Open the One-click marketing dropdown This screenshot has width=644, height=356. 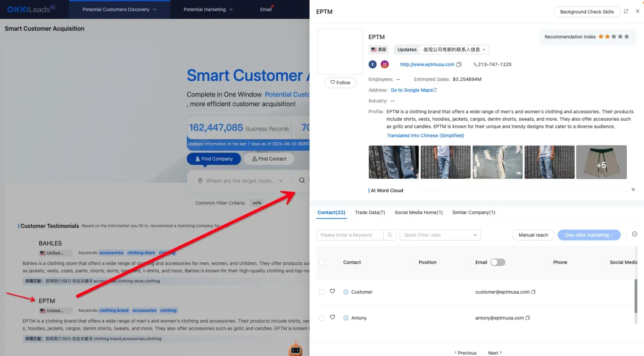coord(589,235)
